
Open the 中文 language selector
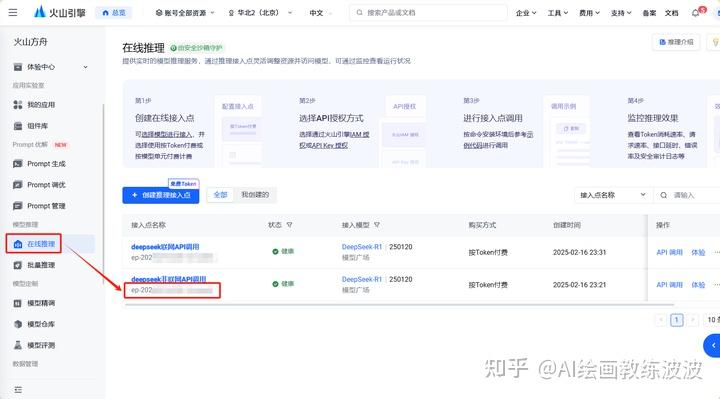[x=320, y=13]
